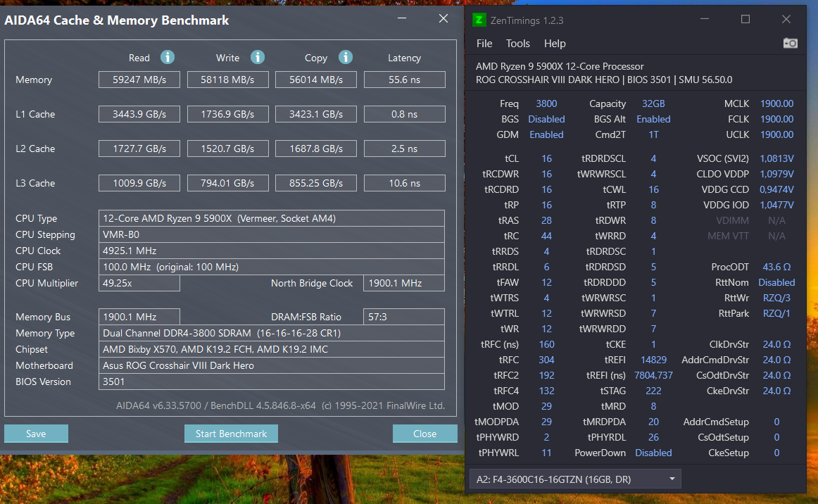818x504 pixels.
Task: Click the RttPark value RZQ/1
Action: tap(776, 313)
